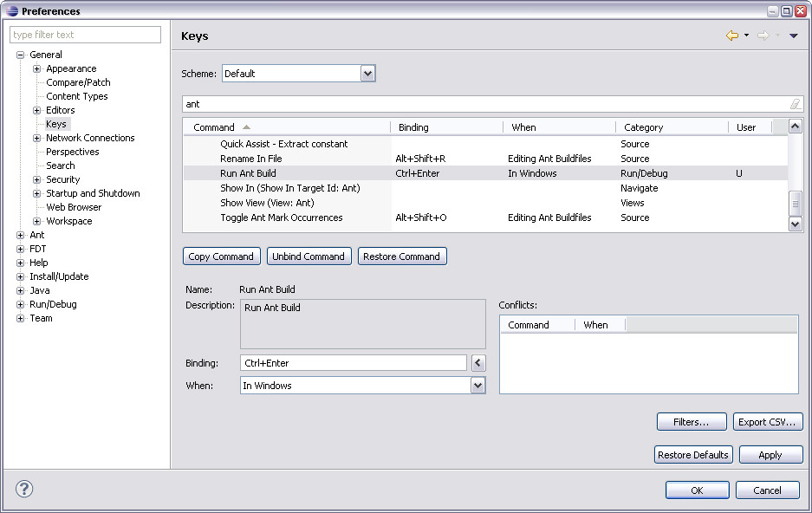The image size is (812, 513).
Task: Click the Conflicts When column header
Action: coord(601,325)
